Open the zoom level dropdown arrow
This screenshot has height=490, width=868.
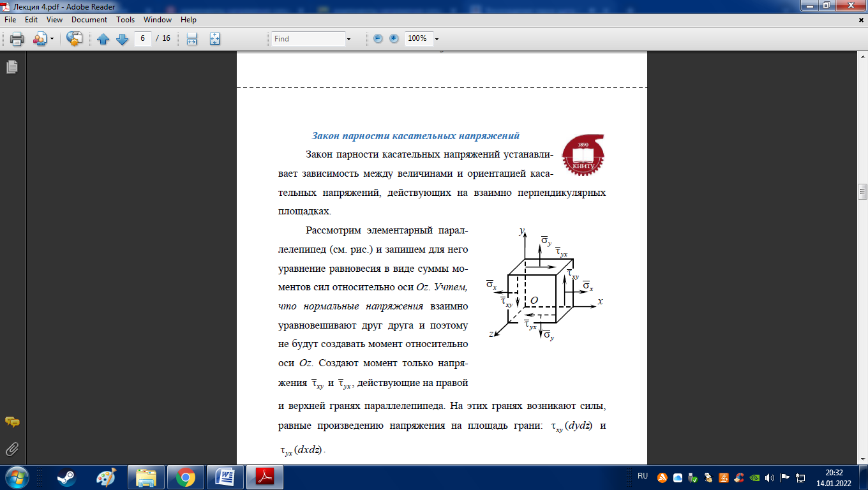pyautogui.click(x=437, y=39)
